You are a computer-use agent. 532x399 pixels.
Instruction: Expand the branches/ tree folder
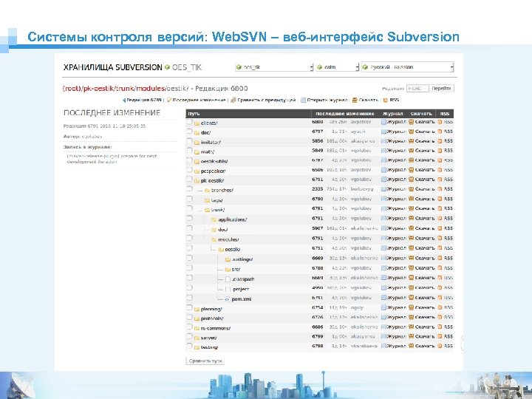(x=208, y=191)
